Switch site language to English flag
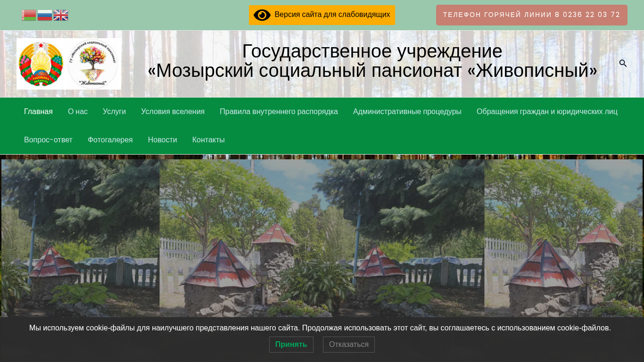 (x=61, y=15)
